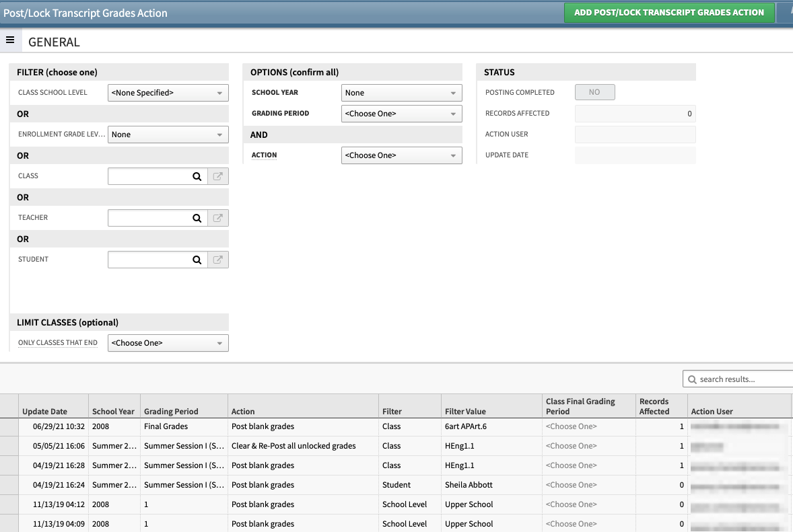Click the Student search magnifier icon

coord(197,259)
